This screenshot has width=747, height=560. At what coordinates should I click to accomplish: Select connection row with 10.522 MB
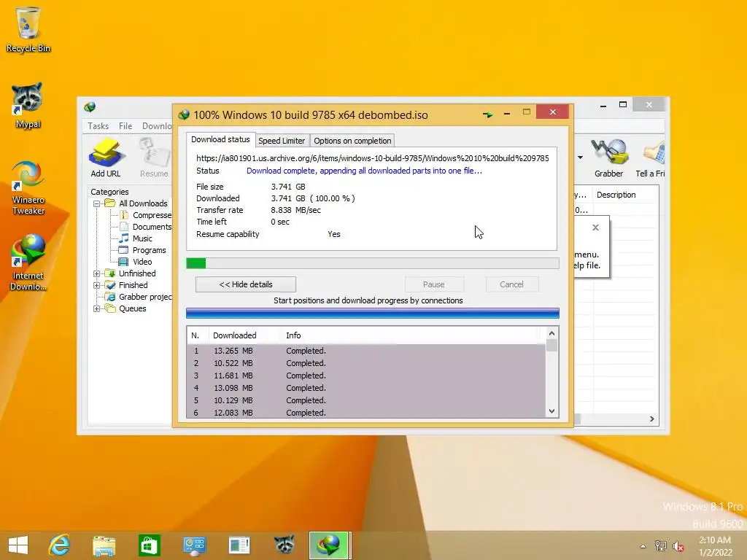366,363
